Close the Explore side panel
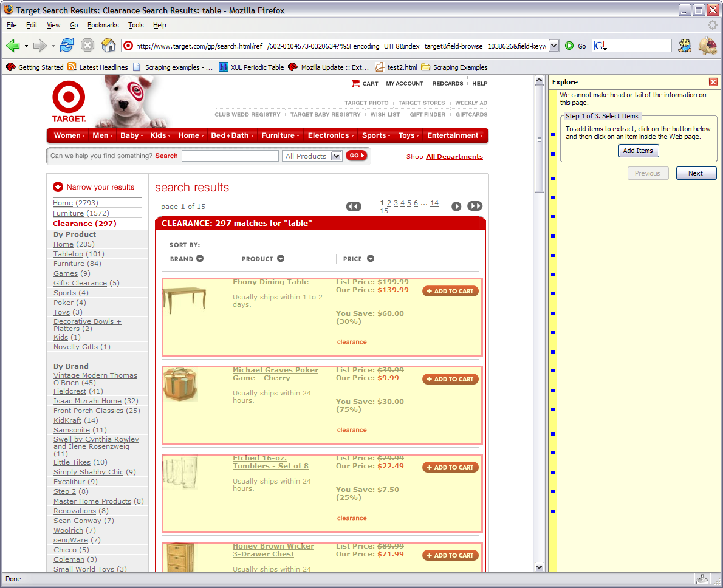The width and height of the screenshot is (723, 588). 713,82
